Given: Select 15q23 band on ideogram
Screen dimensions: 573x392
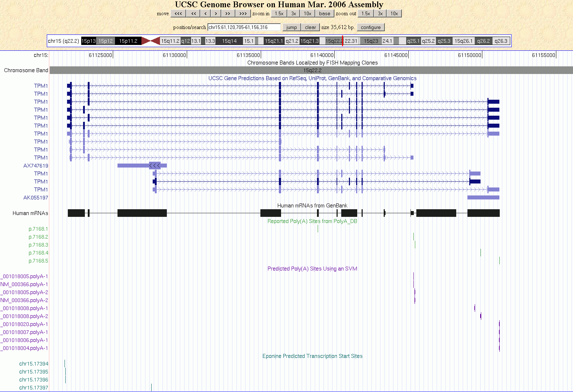Looking at the screenshot, I should point(371,41).
